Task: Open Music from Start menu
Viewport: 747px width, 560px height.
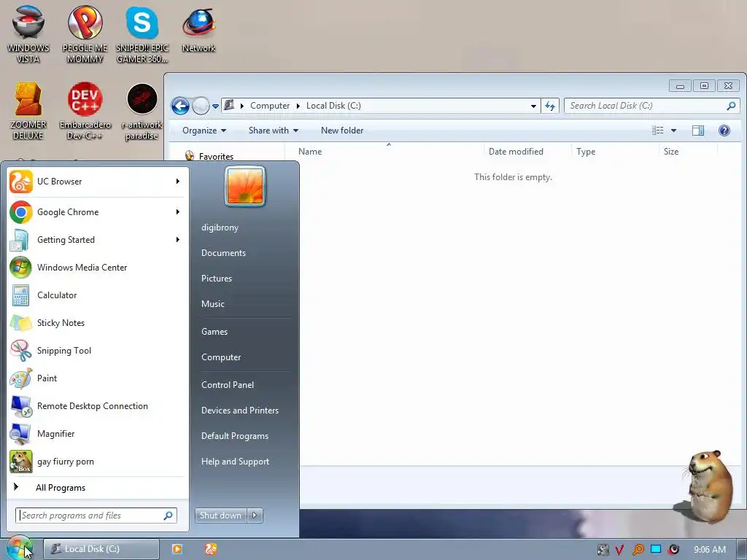Action: pos(213,304)
